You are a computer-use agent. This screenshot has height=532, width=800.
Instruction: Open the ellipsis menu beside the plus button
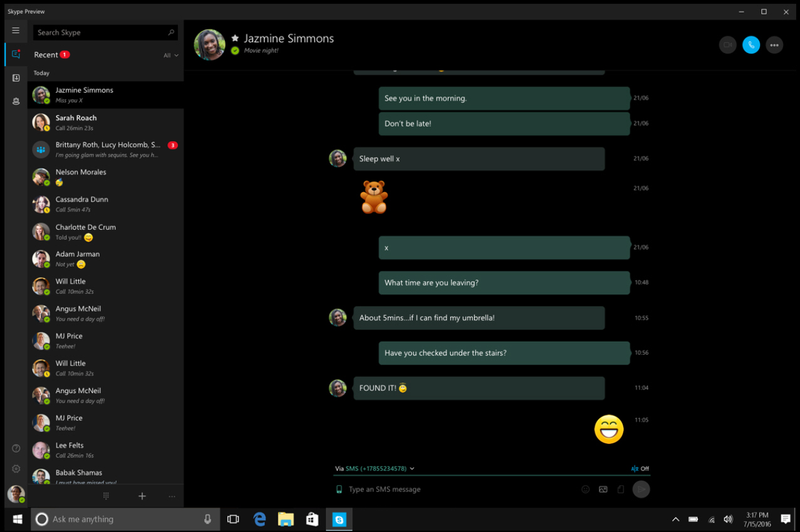point(172,496)
